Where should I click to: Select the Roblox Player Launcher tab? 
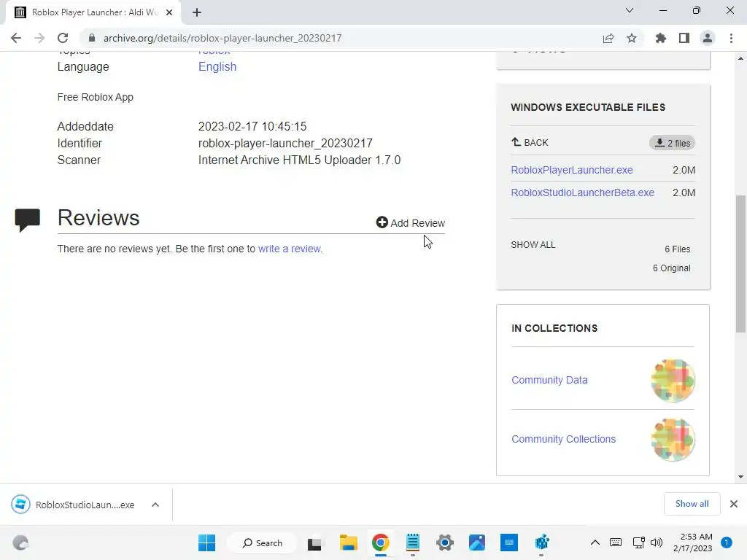coord(93,12)
